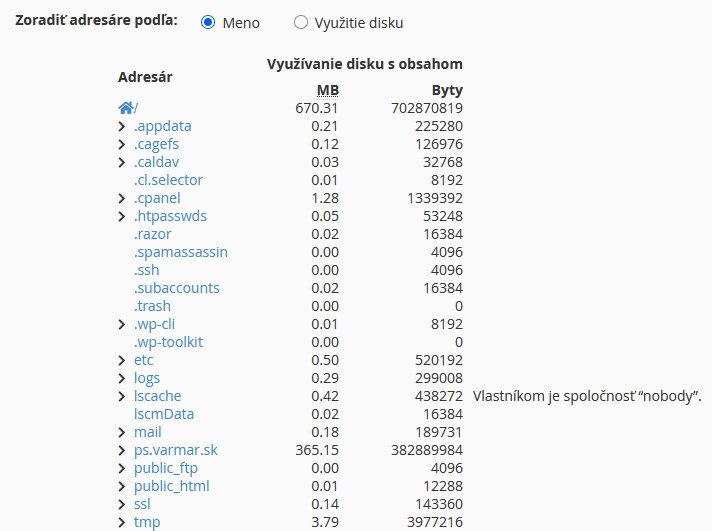Open the logs directory link
Viewport: 712px width, 531px height.
pyautogui.click(x=147, y=378)
